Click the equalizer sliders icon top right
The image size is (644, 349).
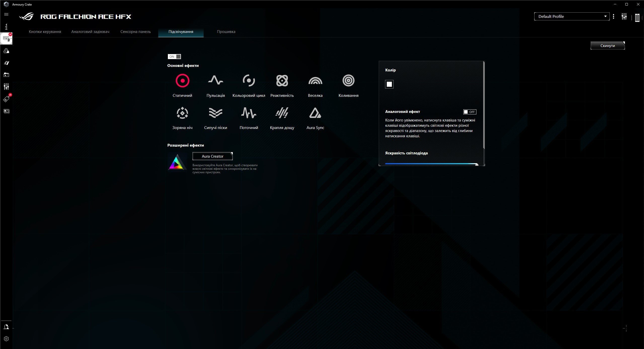[x=624, y=17]
